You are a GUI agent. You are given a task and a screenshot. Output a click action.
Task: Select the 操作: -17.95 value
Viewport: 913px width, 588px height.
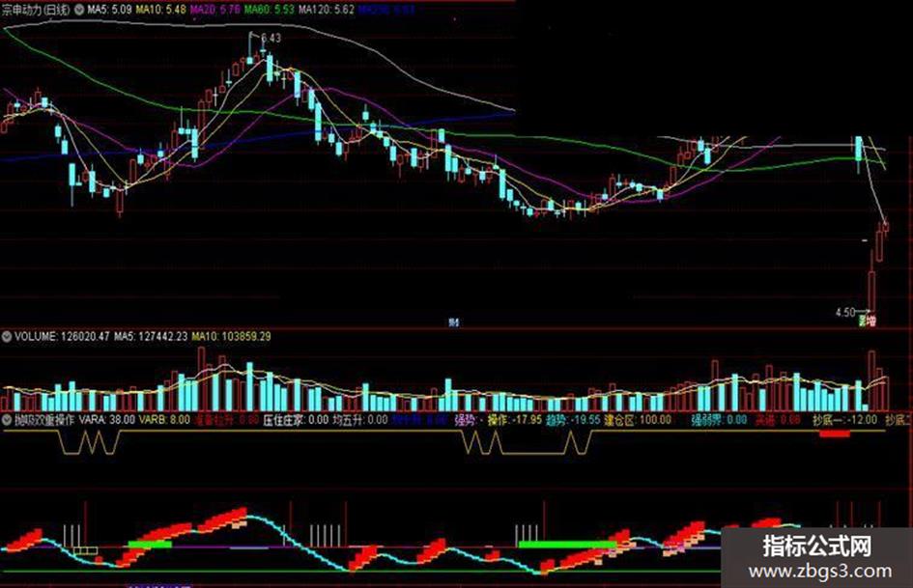click(515, 419)
